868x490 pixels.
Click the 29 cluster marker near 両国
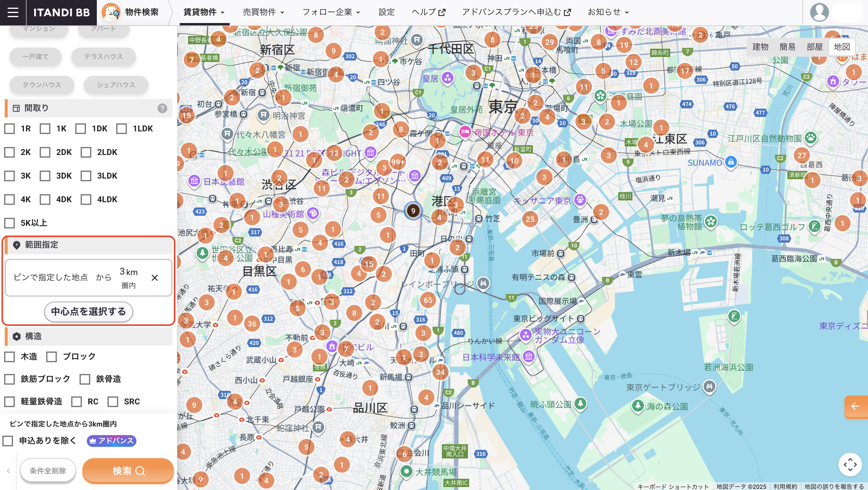click(549, 42)
